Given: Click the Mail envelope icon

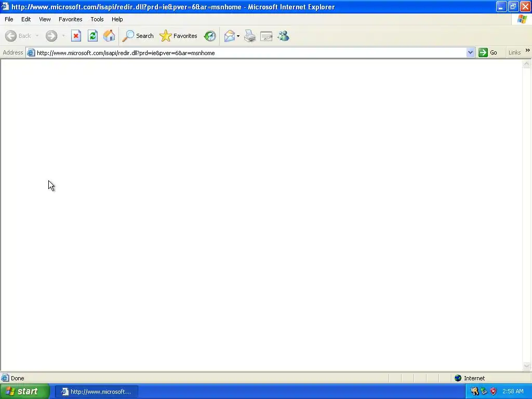Looking at the screenshot, I should pyautogui.click(x=229, y=36).
